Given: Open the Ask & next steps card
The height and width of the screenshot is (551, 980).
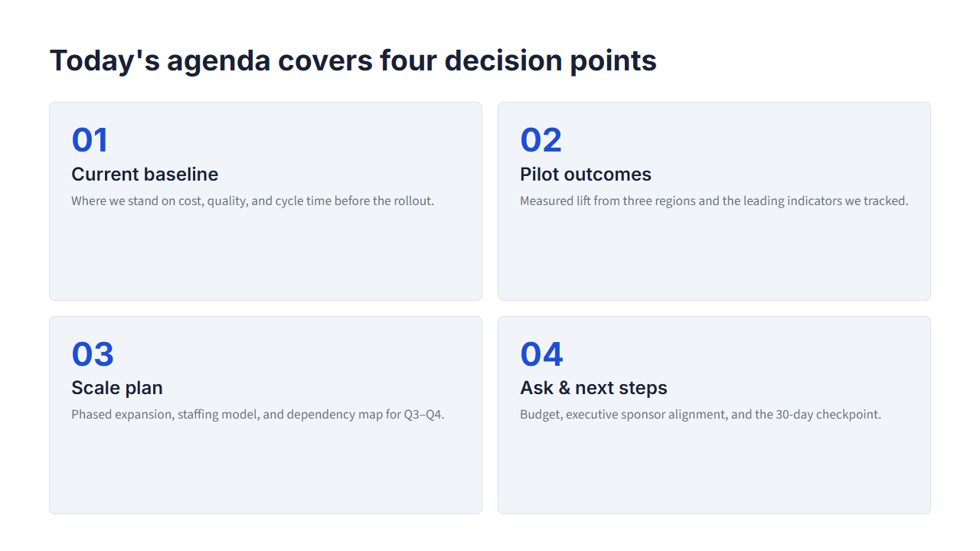Looking at the screenshot, I should point(714,415).
